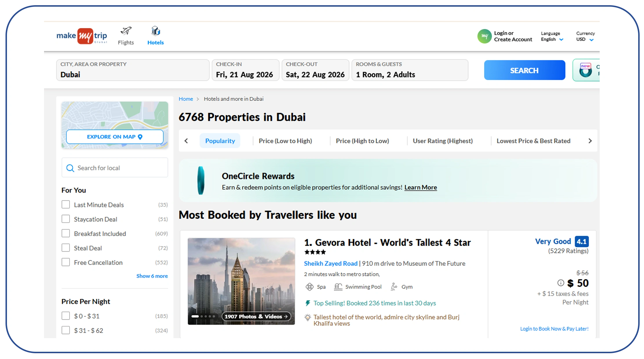Click the Very Good rating label

click(553, 241)
